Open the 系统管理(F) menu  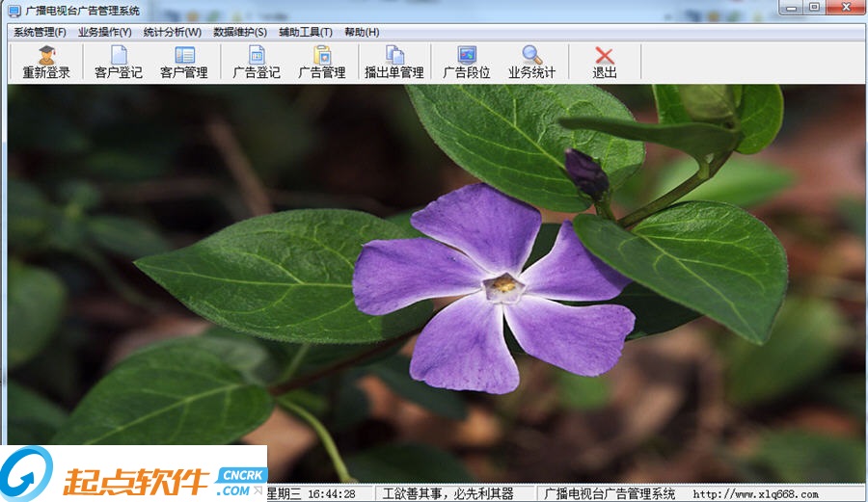40,32
